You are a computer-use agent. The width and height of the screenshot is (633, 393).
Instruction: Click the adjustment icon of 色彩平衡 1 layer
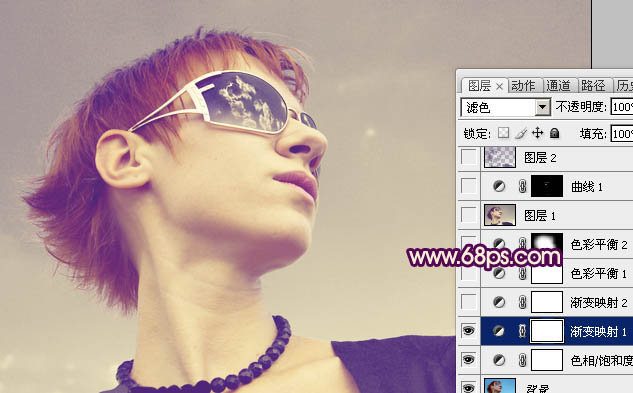point(499,273)
